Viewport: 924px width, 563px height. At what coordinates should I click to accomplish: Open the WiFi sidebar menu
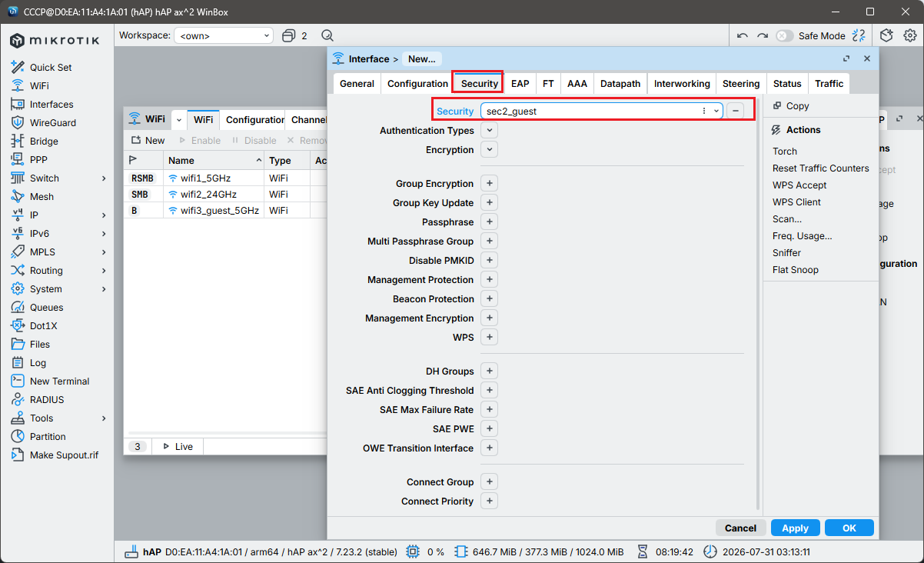(x=39, y=86)
